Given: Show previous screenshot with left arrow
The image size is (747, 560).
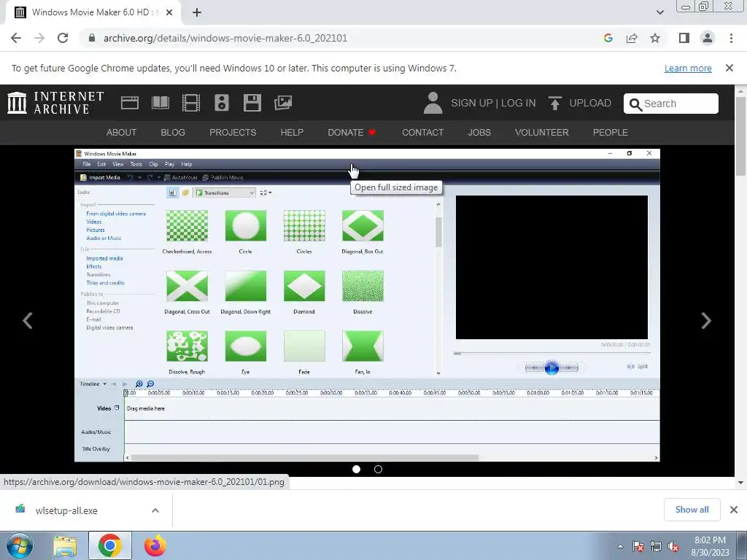Looking at the screenshot, I should [28, 321].
